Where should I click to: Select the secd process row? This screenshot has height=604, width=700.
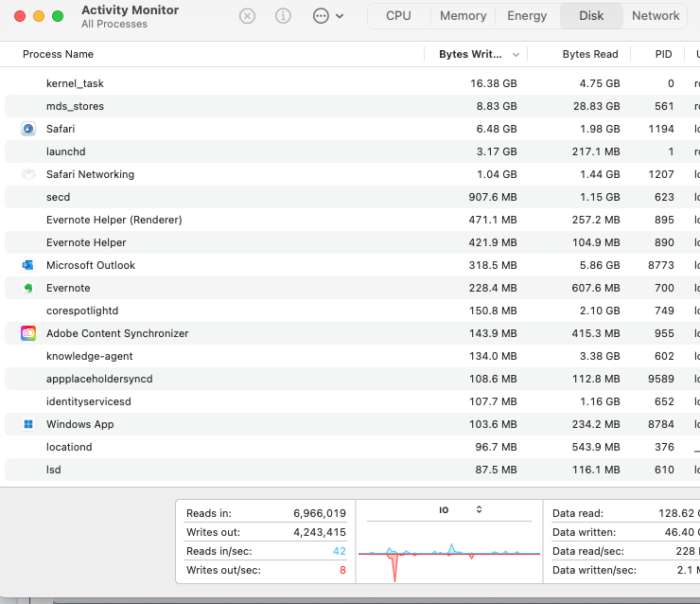click(350, 197)
